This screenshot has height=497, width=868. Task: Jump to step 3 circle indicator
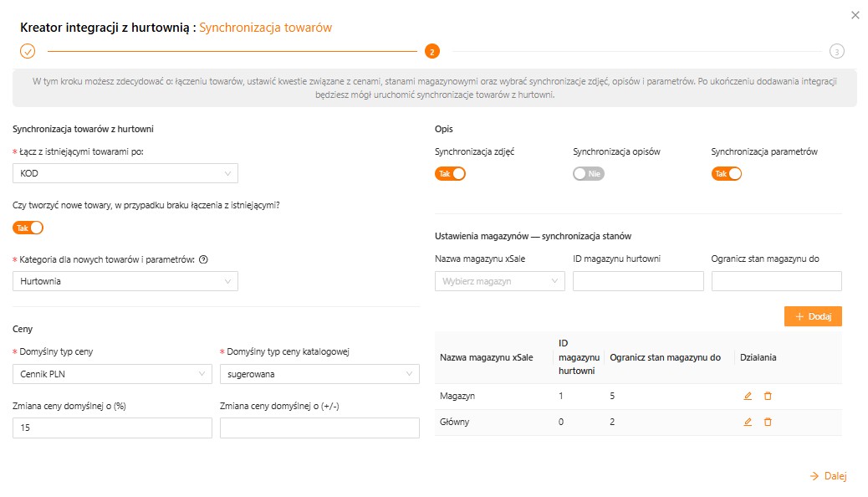836,51
